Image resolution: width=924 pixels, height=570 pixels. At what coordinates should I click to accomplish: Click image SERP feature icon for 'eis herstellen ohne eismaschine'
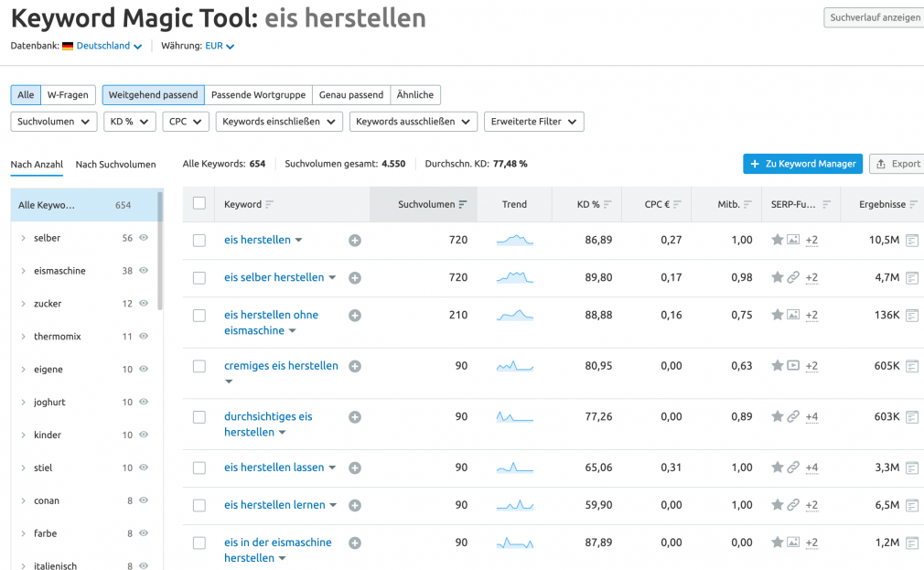click(794, 315)
